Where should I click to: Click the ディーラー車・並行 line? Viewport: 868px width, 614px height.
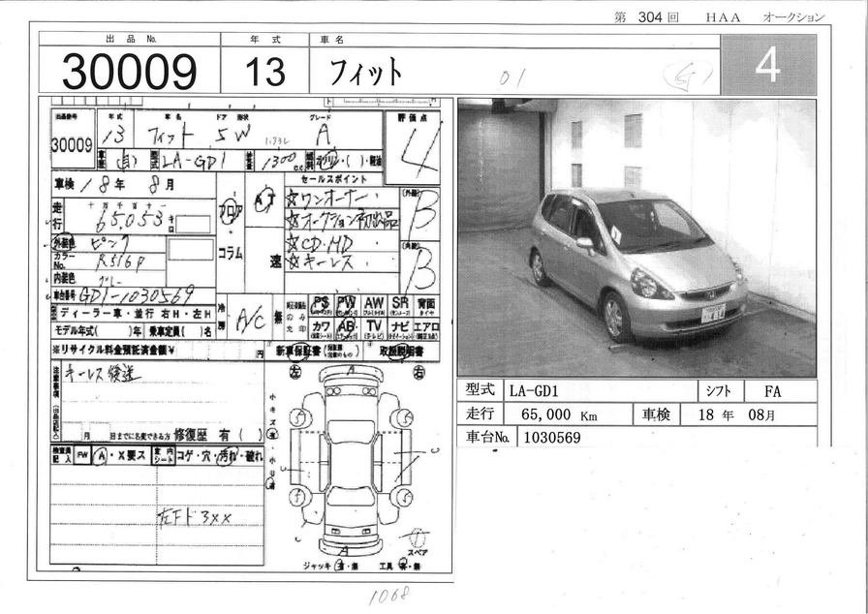[x=133, y=314]
